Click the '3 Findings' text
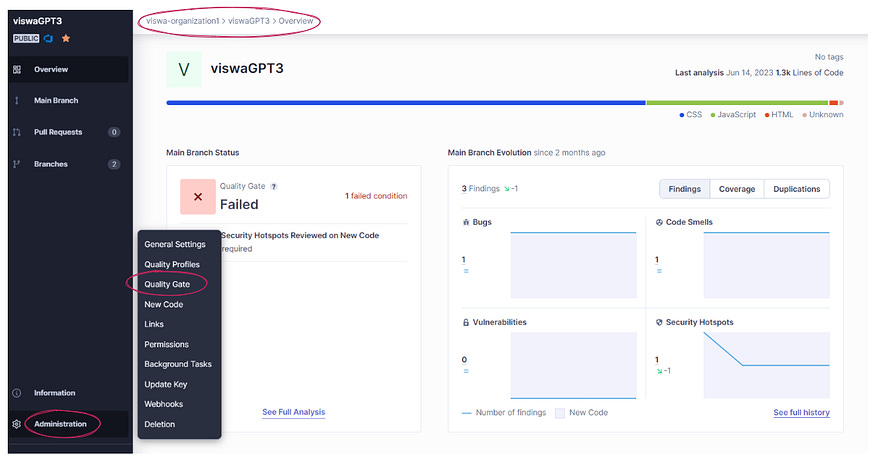The height and width of the screenshot is (461, 875). pos(480,189)
